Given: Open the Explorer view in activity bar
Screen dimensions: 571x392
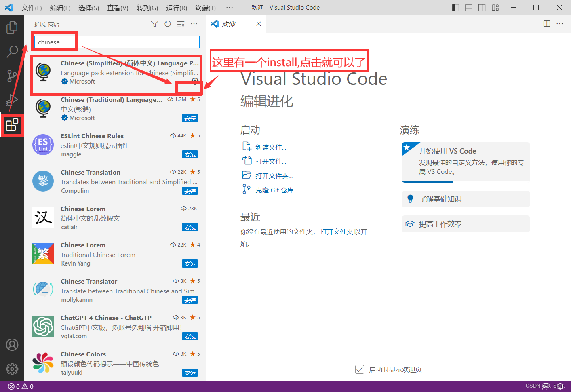Looking at the screenshot, I should (x=12, y=27).
